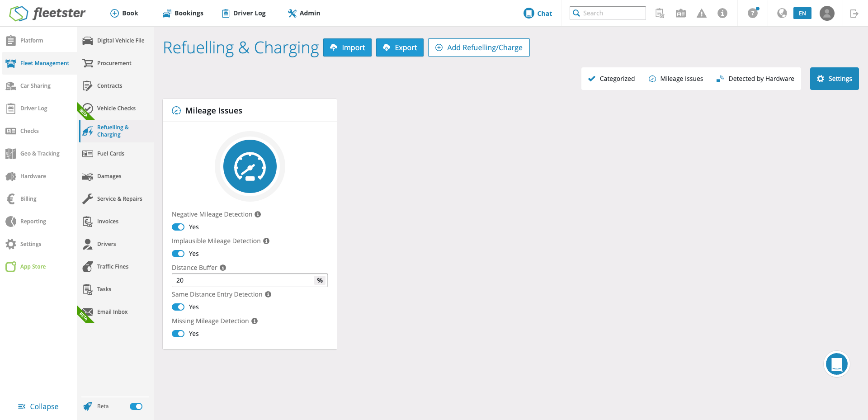Open Invoices page
The width and height of the screenshot is (868, 420).
[x=116, y=222]
